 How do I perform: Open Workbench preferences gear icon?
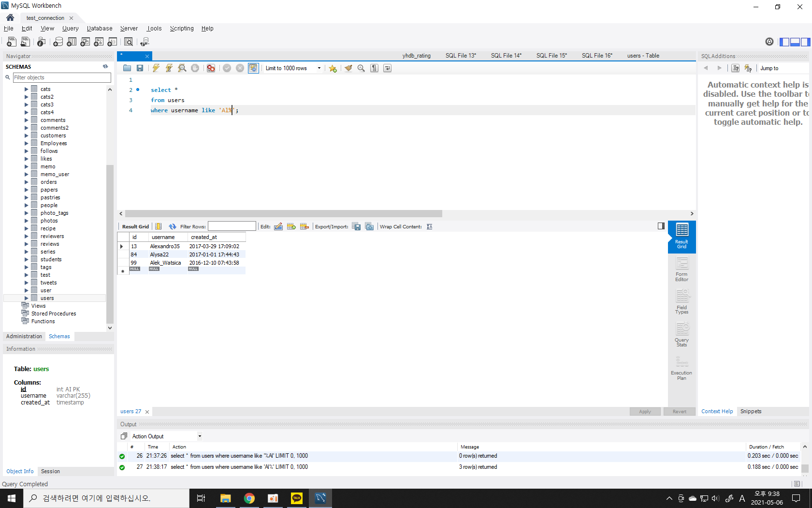click(x=769, y=42)
